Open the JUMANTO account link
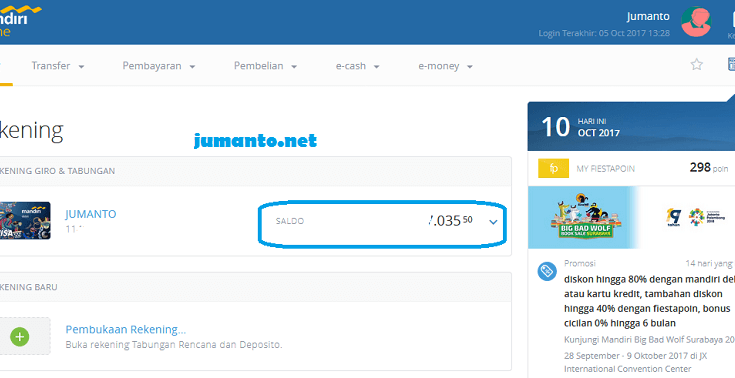 [x=90, y=214]
